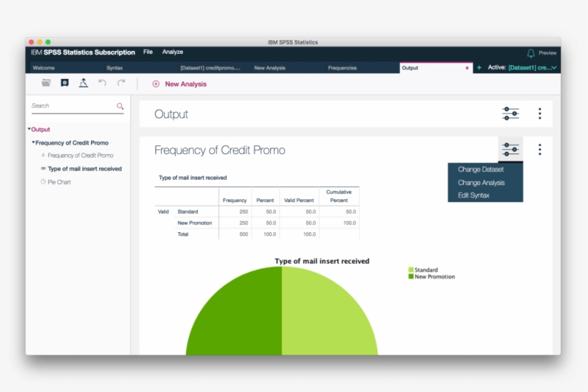Click the dark green pie slice

click(x=240, y=319)
